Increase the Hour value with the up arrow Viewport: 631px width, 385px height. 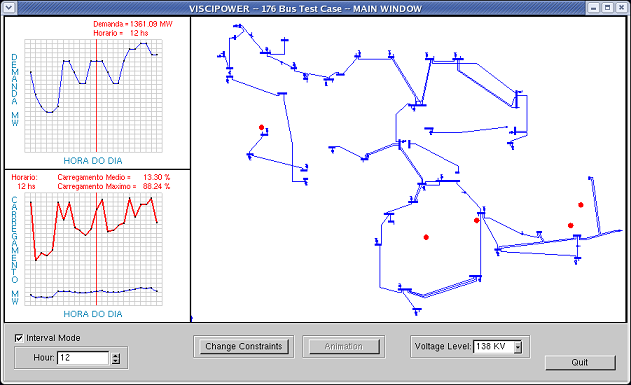click(x=116, y=355)
